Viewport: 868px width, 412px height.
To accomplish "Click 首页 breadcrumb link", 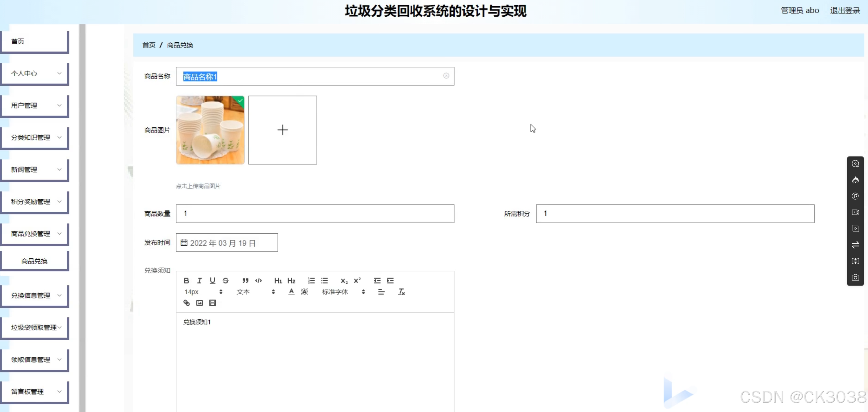I will click(149, 45).
